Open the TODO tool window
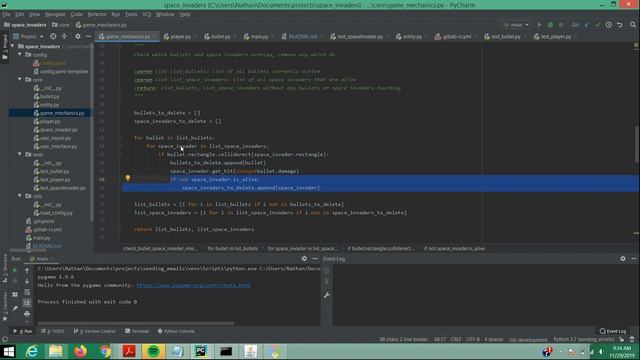This screenshot has height=360, width=640. pyautogui.click(x=53, y=331)
